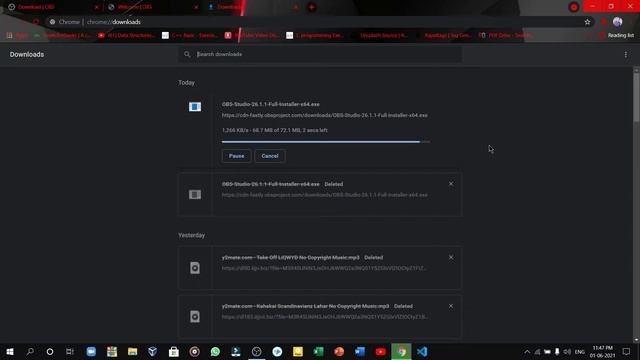Focus the Search downloads field

(320, 54)
